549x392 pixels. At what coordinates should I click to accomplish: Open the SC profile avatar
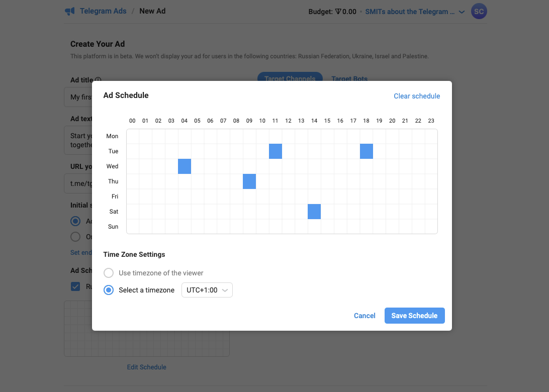(x=479, y=11)
